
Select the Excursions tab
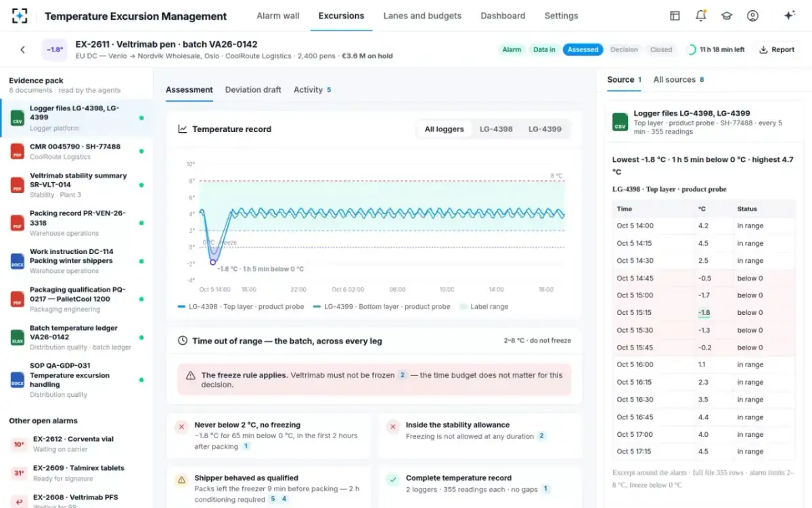[x=341, y=16]
